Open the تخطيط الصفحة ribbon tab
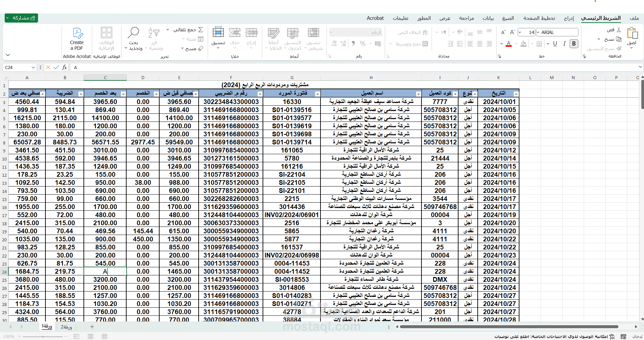This screenshot has height=340, width=644. click(x=539, y=18)
